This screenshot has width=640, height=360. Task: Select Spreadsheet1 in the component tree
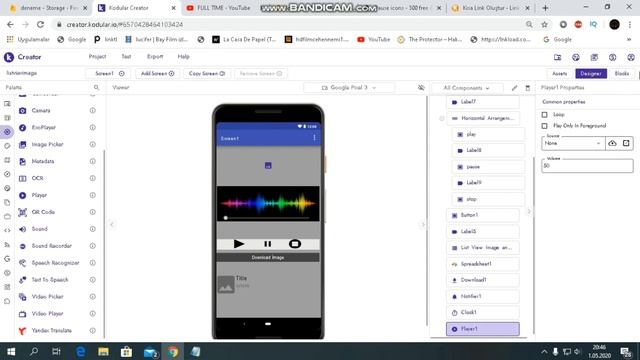pos(483,264)
